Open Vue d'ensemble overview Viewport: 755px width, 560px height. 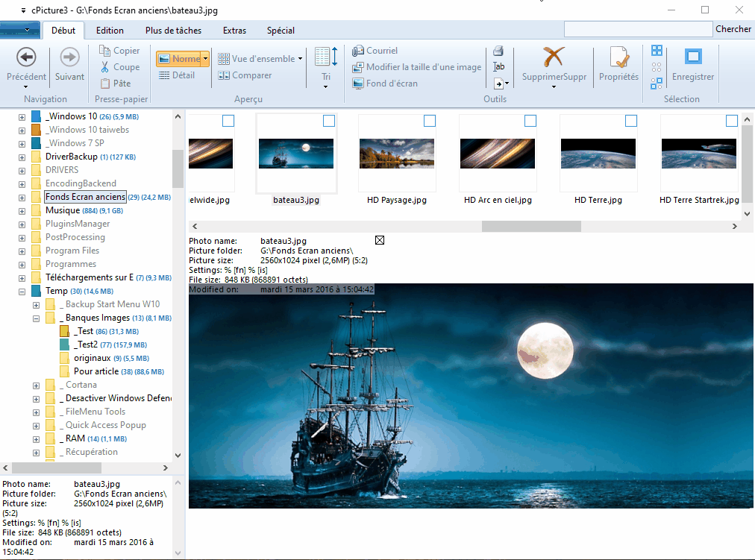pyautogui.click(x=257, y=59)
